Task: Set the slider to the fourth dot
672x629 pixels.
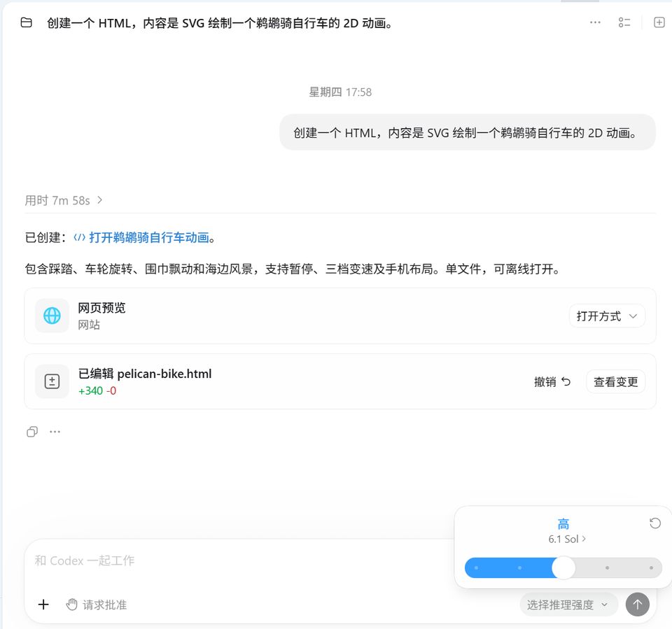Action: (x=607, y=567)
